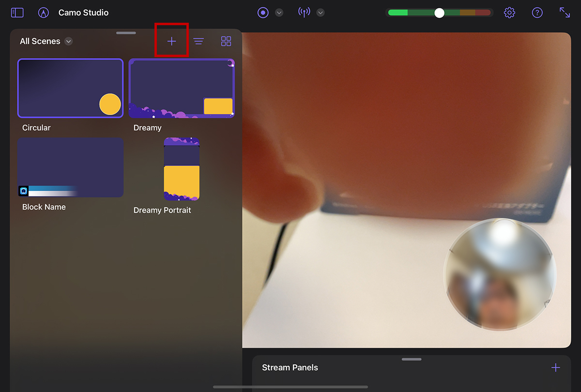
Task: Start recording with the record button
Action: pyautogui.click(x=263, y=13)
